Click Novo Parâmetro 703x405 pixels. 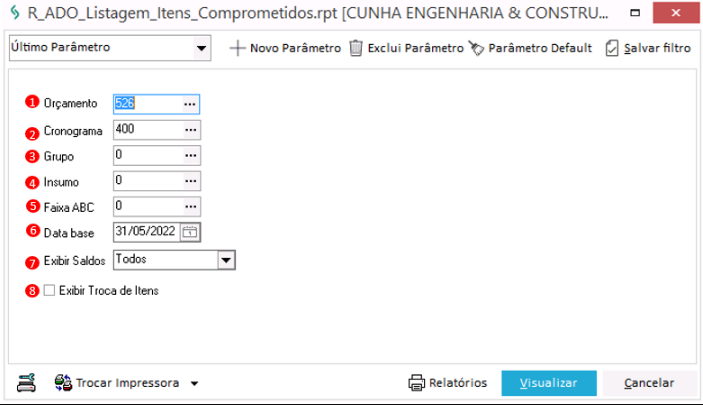285,48
